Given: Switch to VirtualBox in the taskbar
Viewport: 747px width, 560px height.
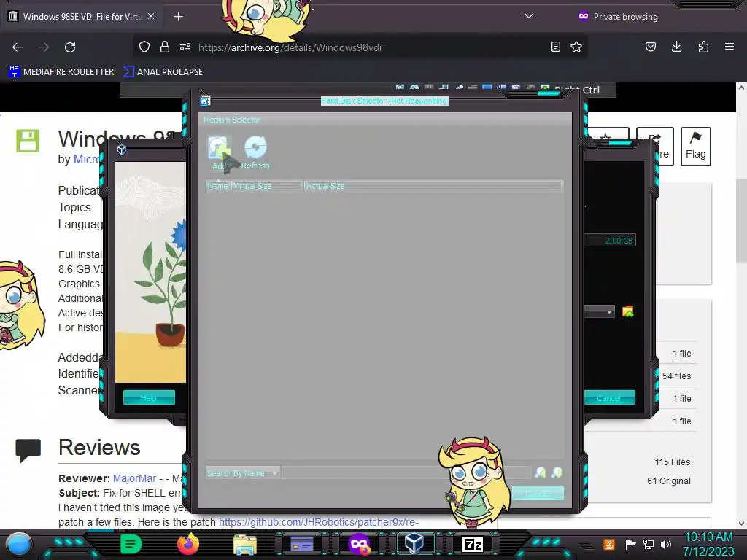Looking at the screenshot, I should coord(414,543).
